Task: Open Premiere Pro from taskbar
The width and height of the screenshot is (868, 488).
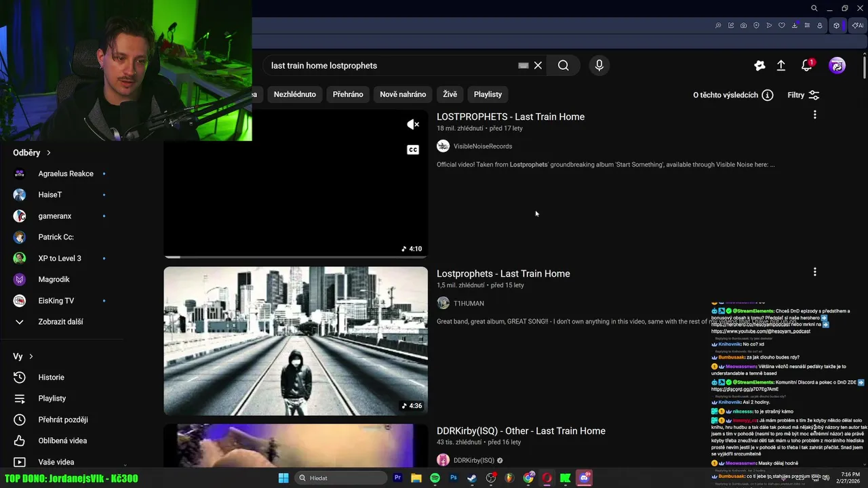Action: tap(398, 478)
